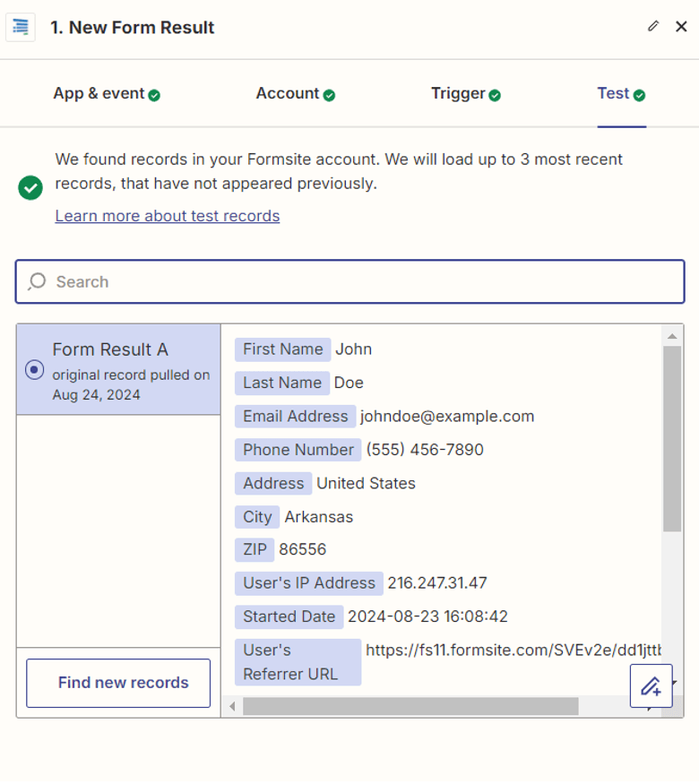Image resolution: width=699 pixels, height=784 pixels.
Task: Click the vertical scrollbar thumb in record details
Action: 672,439
